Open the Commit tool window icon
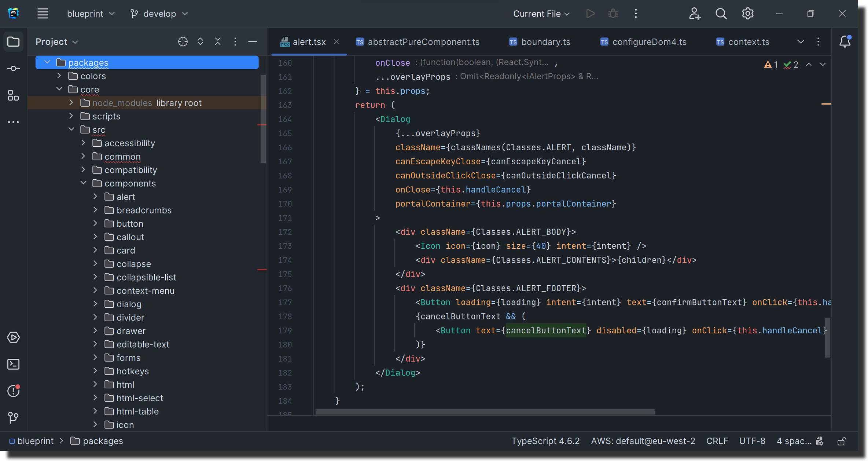Viewport: 868px width, 461px height. point(13,69)
